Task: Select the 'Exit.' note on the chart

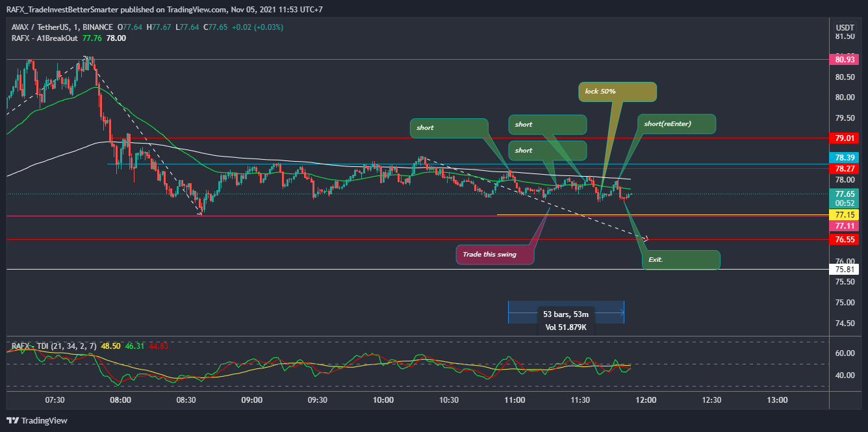Action: 681,259
